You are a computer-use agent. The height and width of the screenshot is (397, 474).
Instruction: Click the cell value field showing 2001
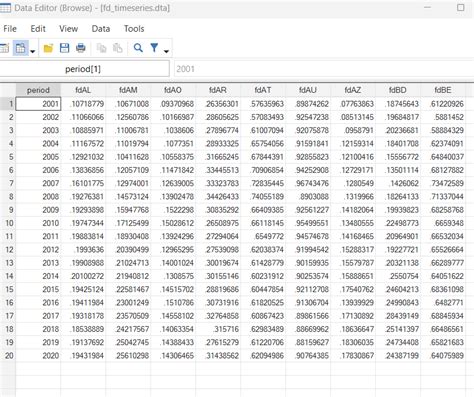pyautogui.click(x=324, y=69)
